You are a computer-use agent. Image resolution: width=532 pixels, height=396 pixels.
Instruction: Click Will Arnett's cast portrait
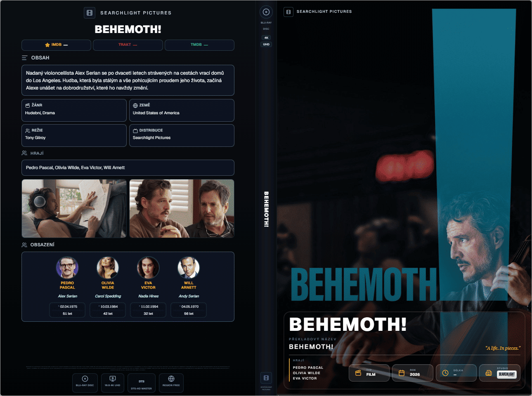click(189, 268)
